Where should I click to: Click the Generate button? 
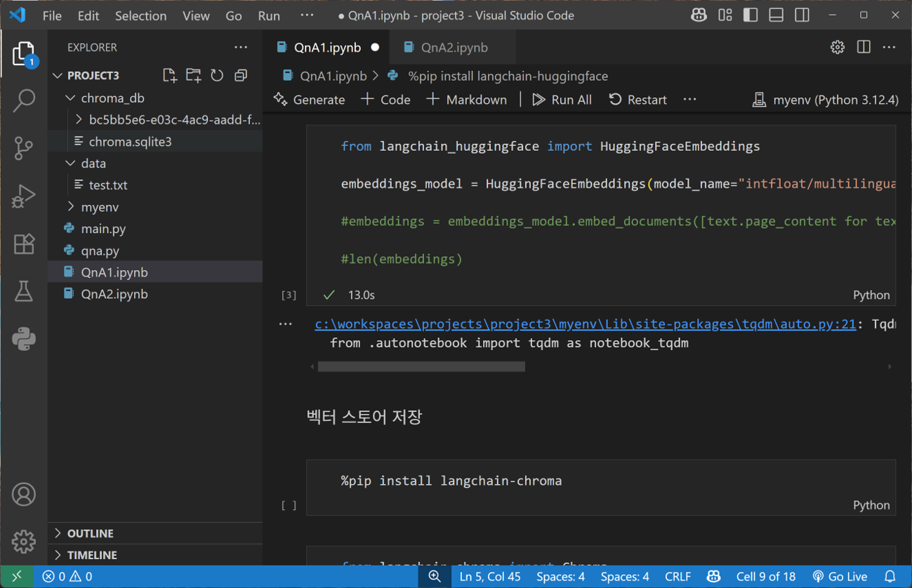pos(310,100)
